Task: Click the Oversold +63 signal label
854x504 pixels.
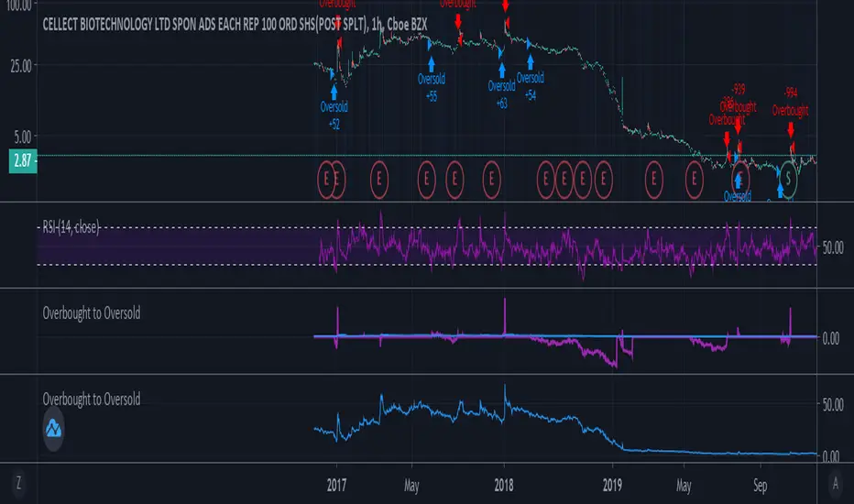Action: point(501,94)
